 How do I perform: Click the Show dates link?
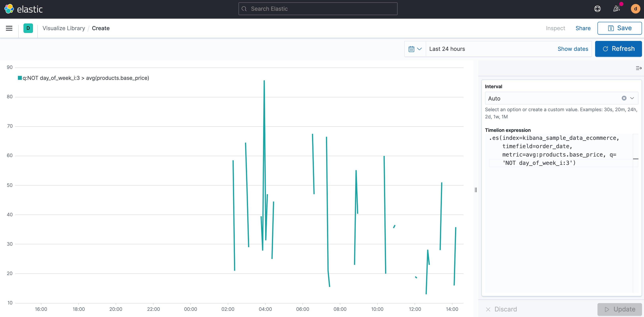pos(573,49)
